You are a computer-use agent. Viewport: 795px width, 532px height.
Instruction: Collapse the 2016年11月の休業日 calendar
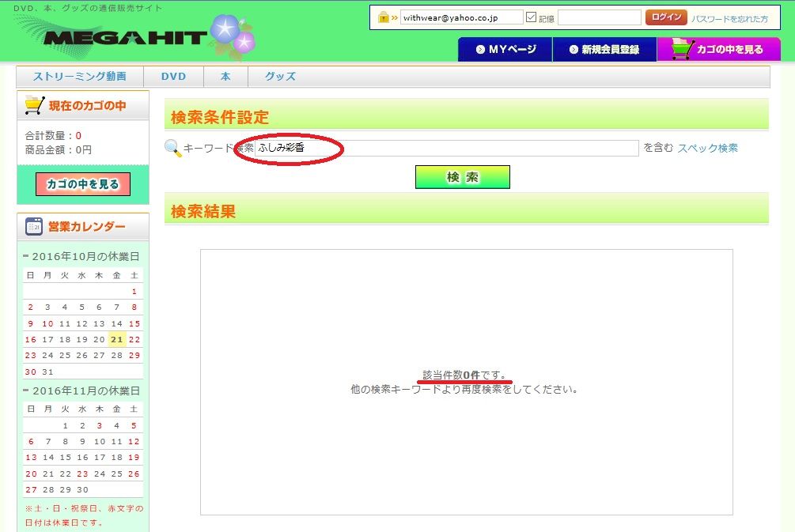click(x=26, y=391)
